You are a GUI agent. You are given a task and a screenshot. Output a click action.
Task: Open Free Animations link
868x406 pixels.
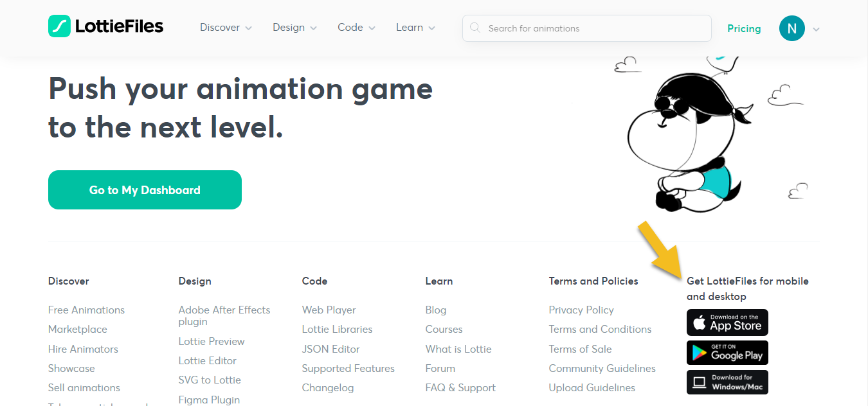(x=86, y=310)
